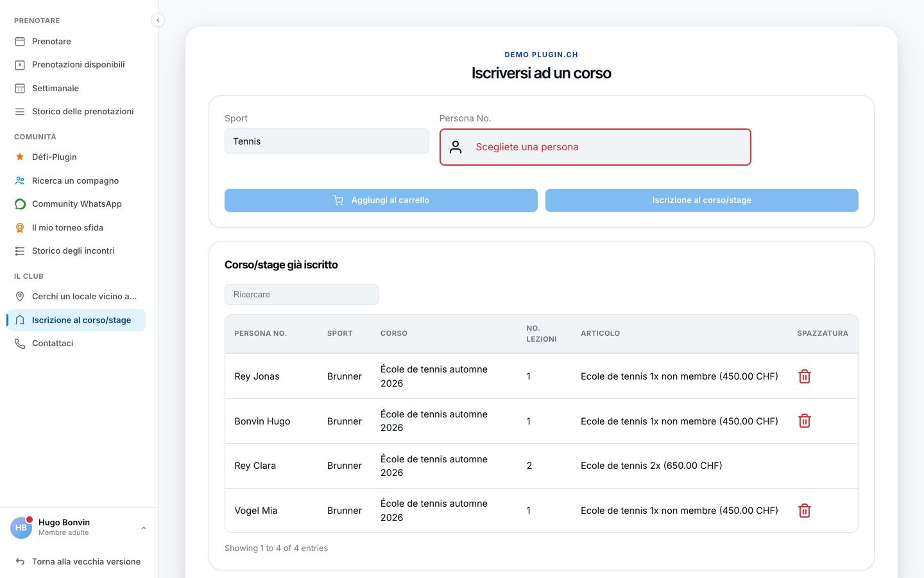This screenshot has height=578, width=924.
Task: Click the medal icon of Il mio torneo sfida
Action: [x=20, y=227]
